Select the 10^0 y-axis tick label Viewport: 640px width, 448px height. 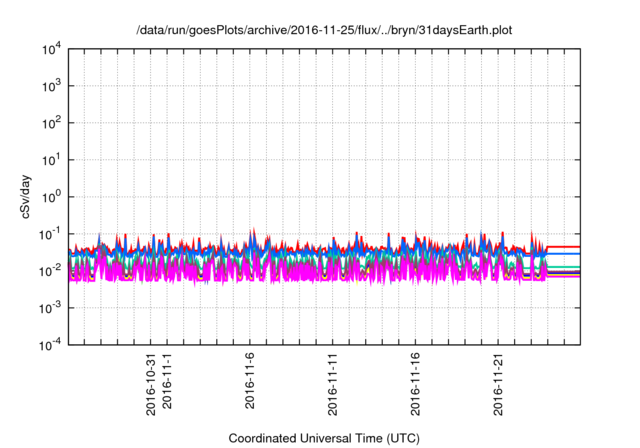click(x=50, y=197)
